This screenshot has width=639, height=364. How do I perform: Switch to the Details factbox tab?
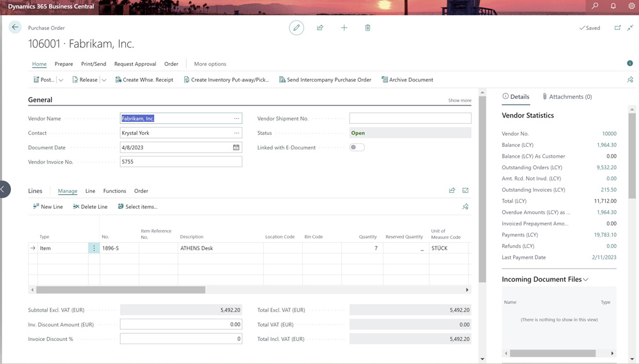tap(516, 96)
